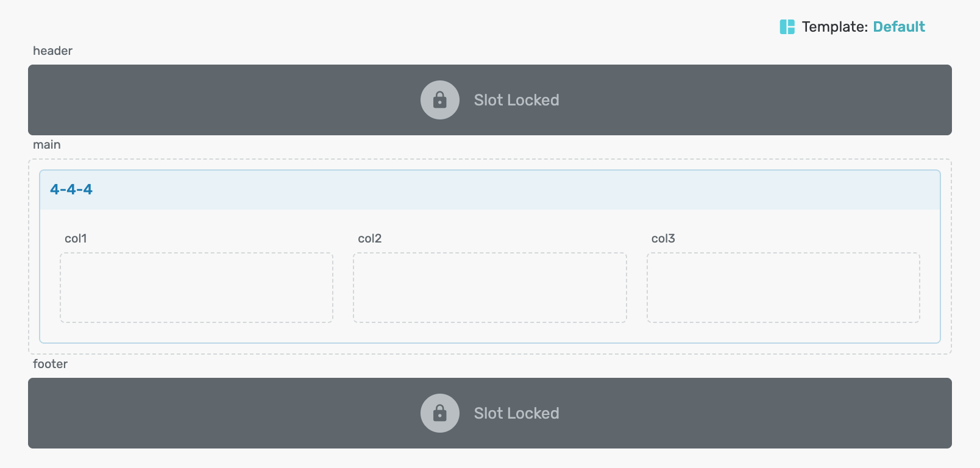Click the template layout icon

[787, 27]
